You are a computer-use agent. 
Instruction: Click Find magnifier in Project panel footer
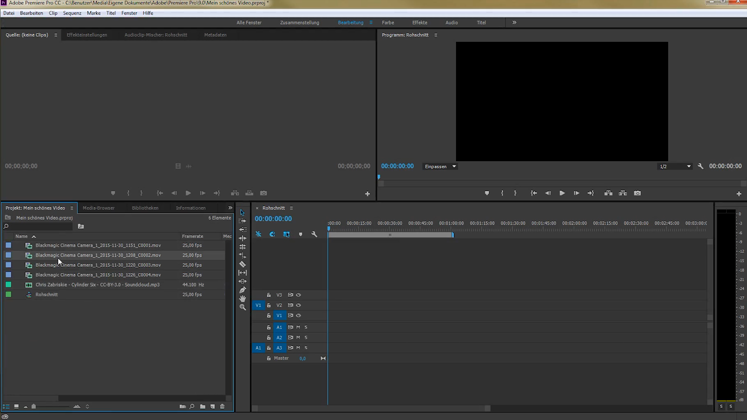click(x=192, y=407)
